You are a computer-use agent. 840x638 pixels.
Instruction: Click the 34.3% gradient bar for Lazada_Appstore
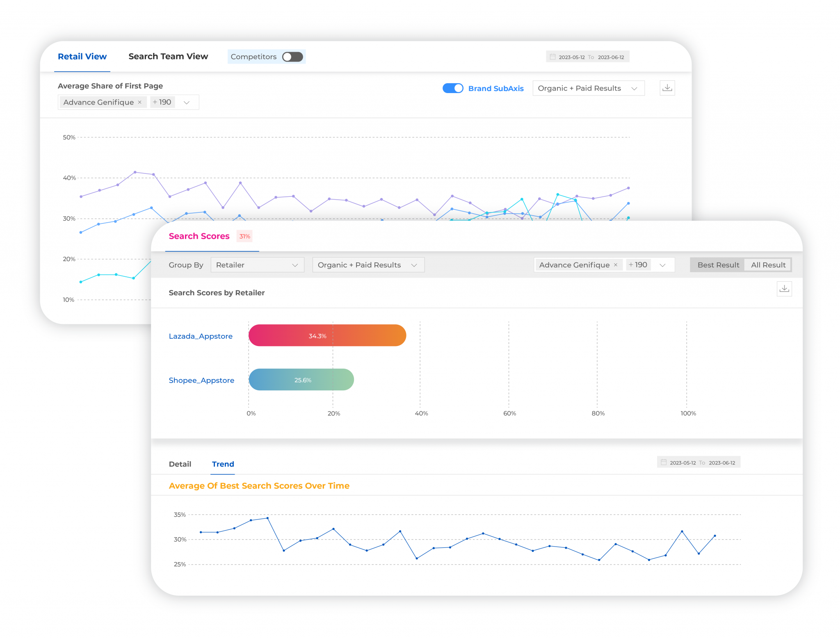point(327,335)
